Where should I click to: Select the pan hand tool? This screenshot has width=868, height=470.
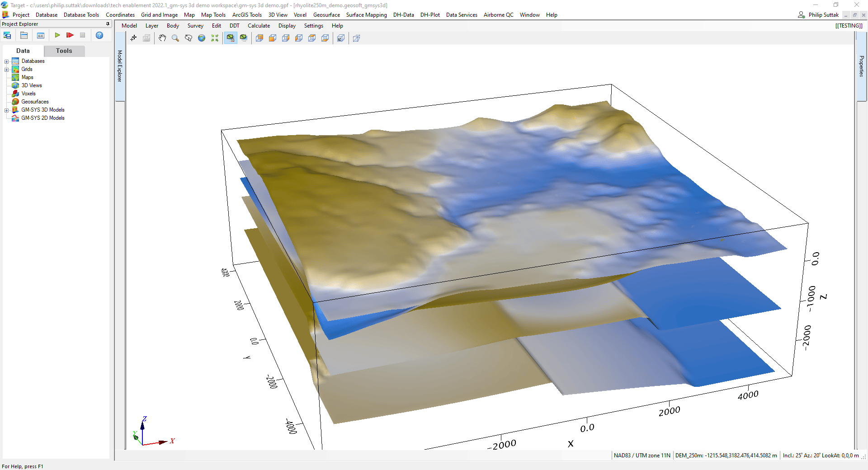click(162, 38)
